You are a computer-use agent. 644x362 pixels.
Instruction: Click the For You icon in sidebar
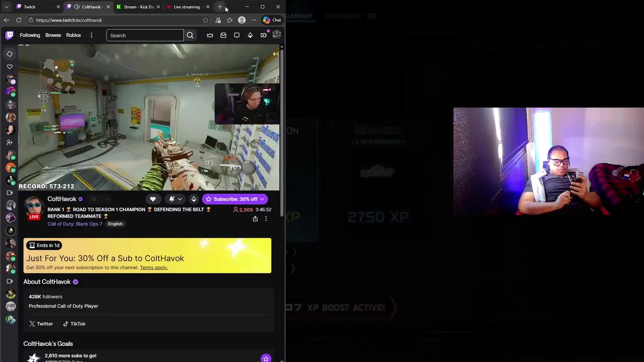(x=10, y=54)
